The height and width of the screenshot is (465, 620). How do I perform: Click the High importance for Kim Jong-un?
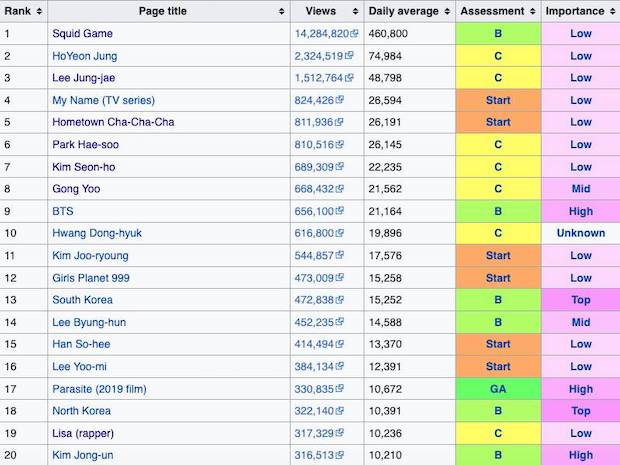580,455
